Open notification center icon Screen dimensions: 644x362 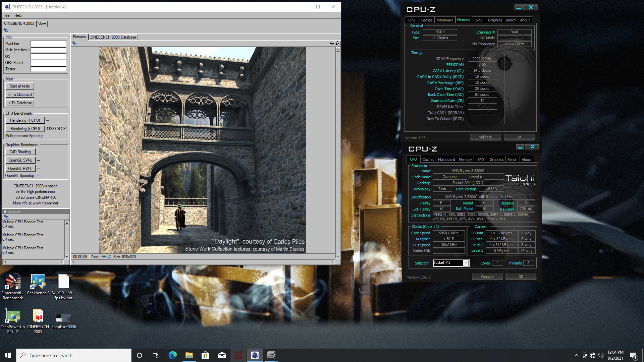click(x=633, y=355)
